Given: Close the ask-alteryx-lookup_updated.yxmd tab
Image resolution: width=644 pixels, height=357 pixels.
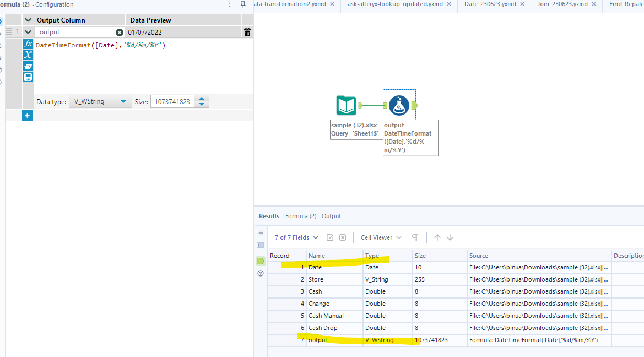Looking at the screenshot, I should point(449,4).
